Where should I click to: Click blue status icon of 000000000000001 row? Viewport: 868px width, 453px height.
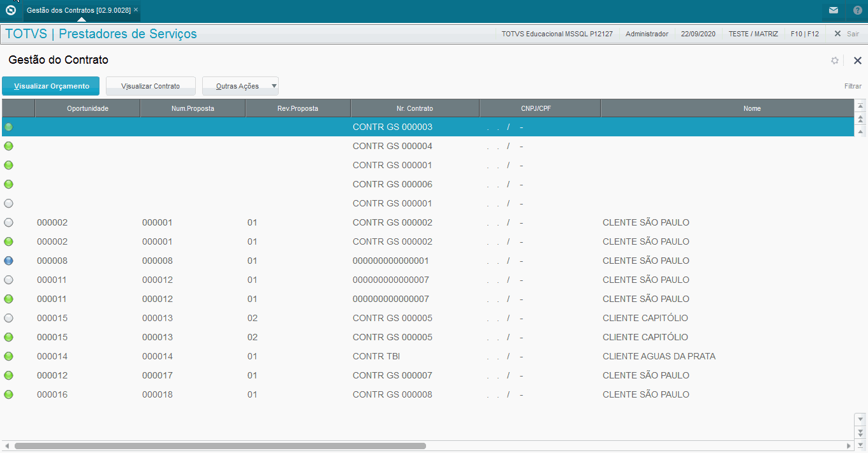click(x=8, y=261)
